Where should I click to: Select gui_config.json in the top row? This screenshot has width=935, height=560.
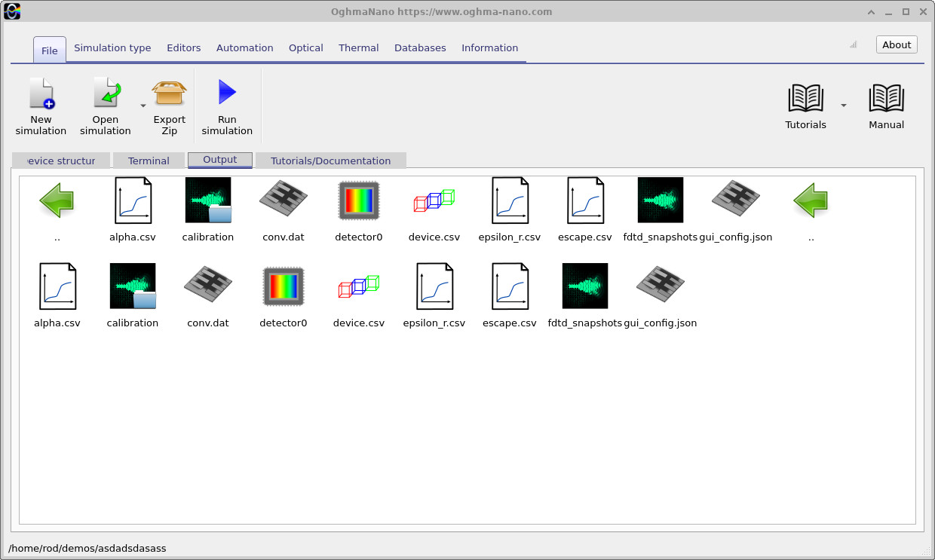[x=736, y=210]
